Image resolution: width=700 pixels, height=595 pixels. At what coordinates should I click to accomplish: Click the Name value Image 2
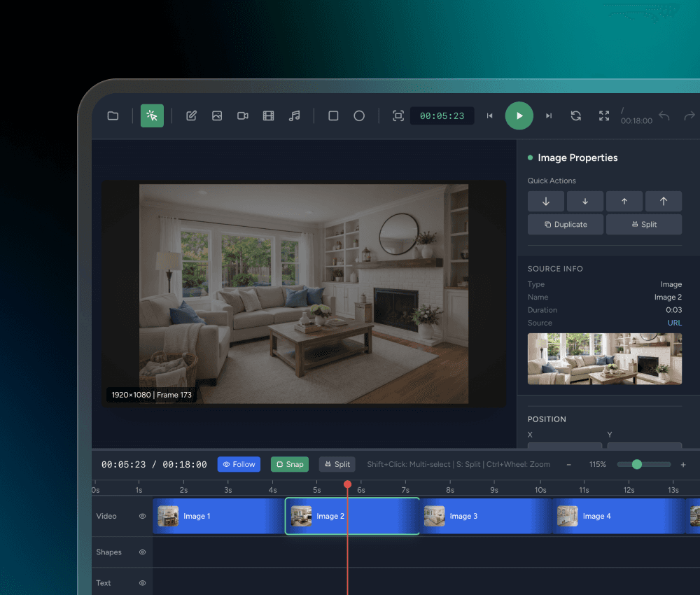point(668,297)
